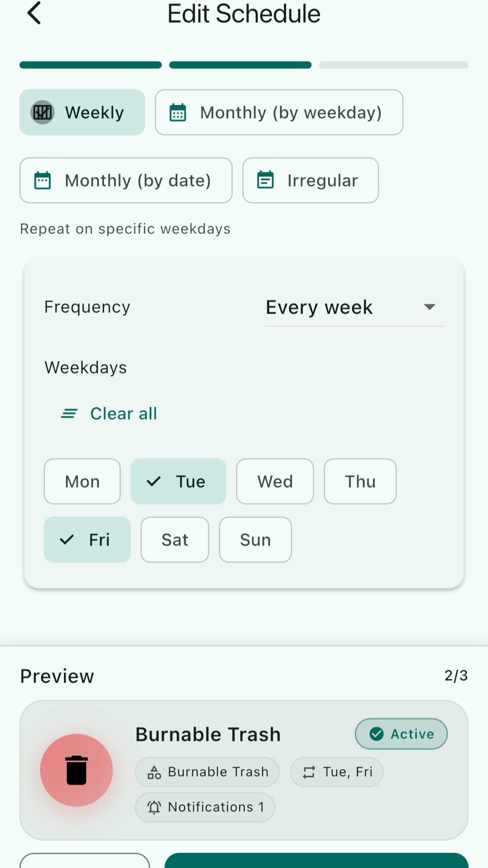The image size is (488, 868).
Task: Tap the back arrow icon
Action: pos(34,13)
